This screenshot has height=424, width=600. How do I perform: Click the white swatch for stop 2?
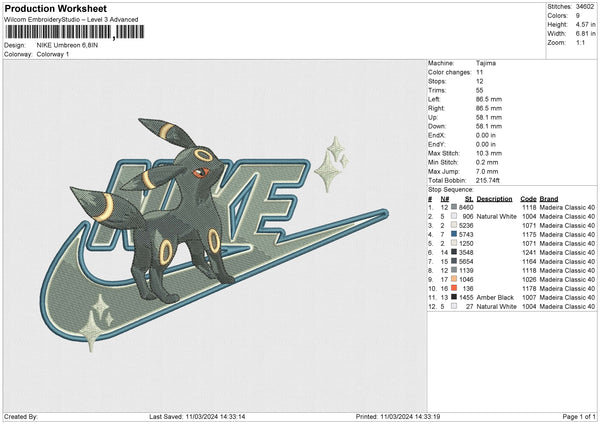coord(454,216)
